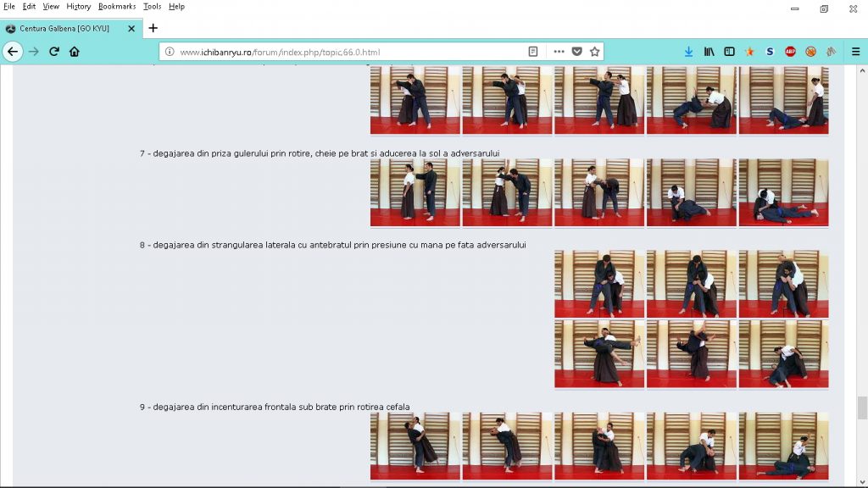Open the Tools menu
This screenshot has width=868, height=488.
tap(152, 7)
